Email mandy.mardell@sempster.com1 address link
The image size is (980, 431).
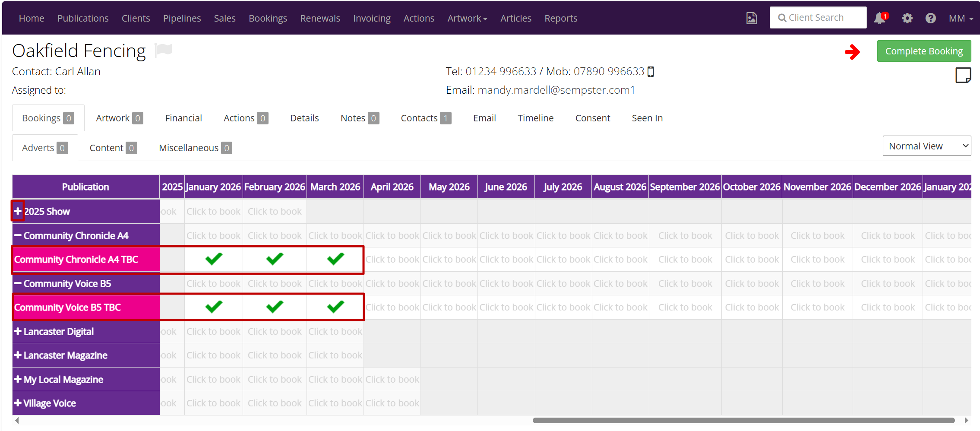click(556, 90)
